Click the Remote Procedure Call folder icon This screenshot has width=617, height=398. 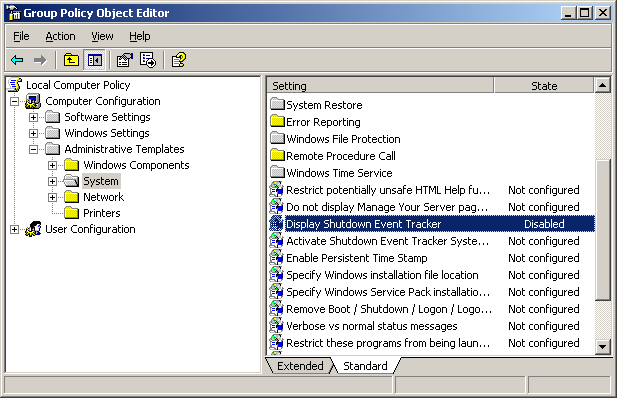[277, 155]
